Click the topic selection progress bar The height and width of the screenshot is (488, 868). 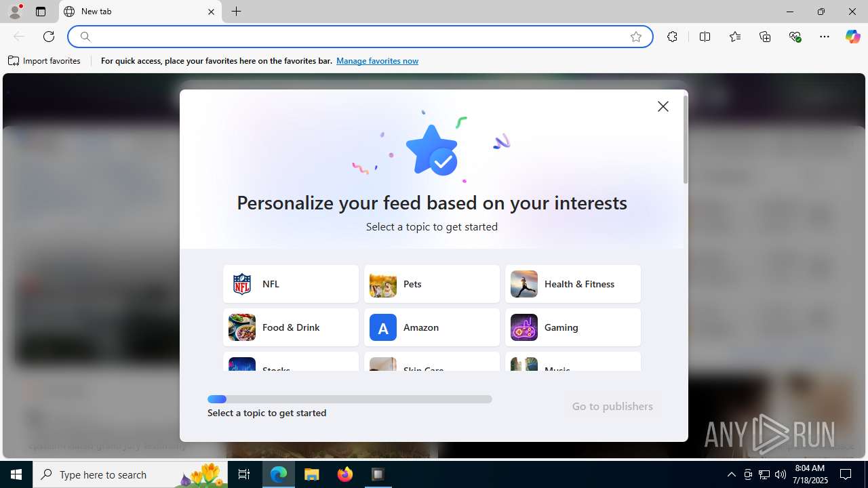pyautogui.click(x=350, y=399)
